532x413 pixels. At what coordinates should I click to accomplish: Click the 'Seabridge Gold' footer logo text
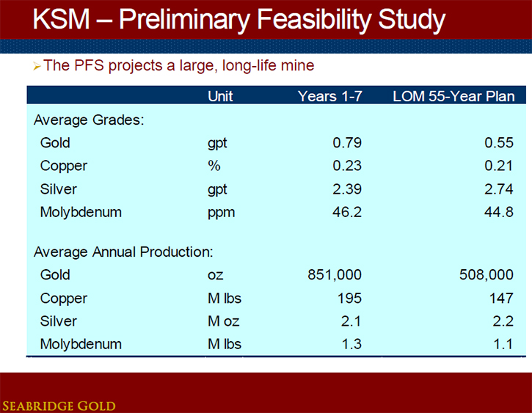point(59,406)
